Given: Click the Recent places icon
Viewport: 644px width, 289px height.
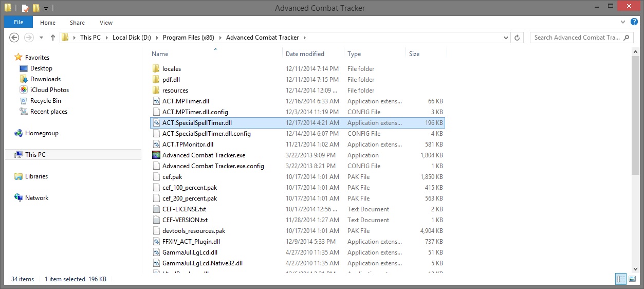Looking at the screenshot, I should tap(24, 112).
